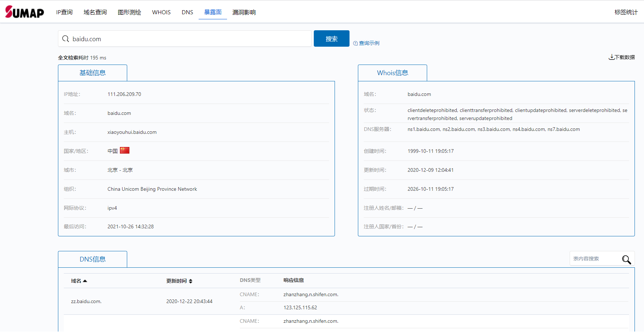Click the 响应信息 column header
This screenshot has width=644, height=333.
tap(294, 280)
